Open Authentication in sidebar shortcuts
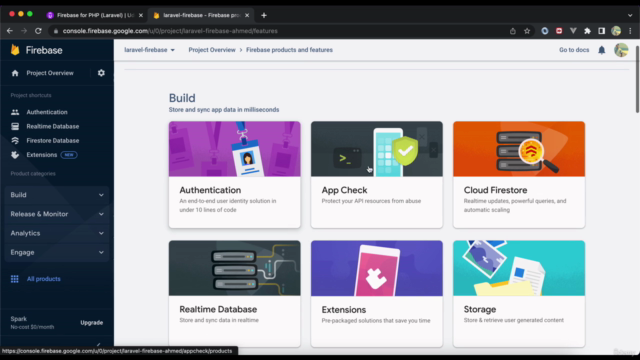Viewport: 640px width, 360px height. pyautogui.click(x=47, y=112)
